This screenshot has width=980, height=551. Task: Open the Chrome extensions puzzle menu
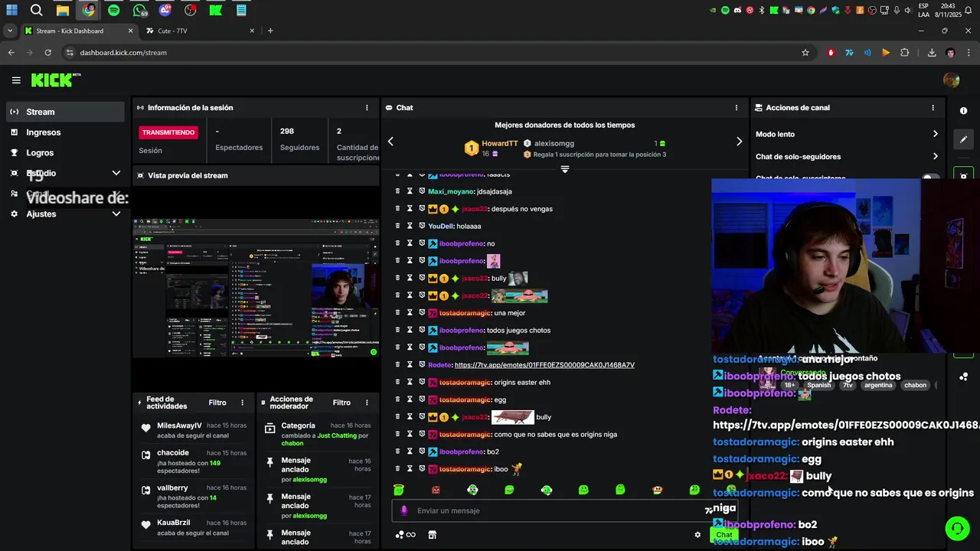(904, 53)
